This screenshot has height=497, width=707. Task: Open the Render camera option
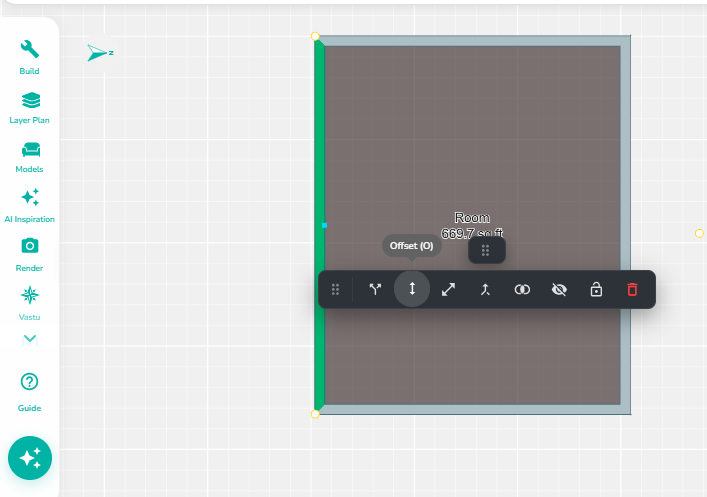point(29,255)
